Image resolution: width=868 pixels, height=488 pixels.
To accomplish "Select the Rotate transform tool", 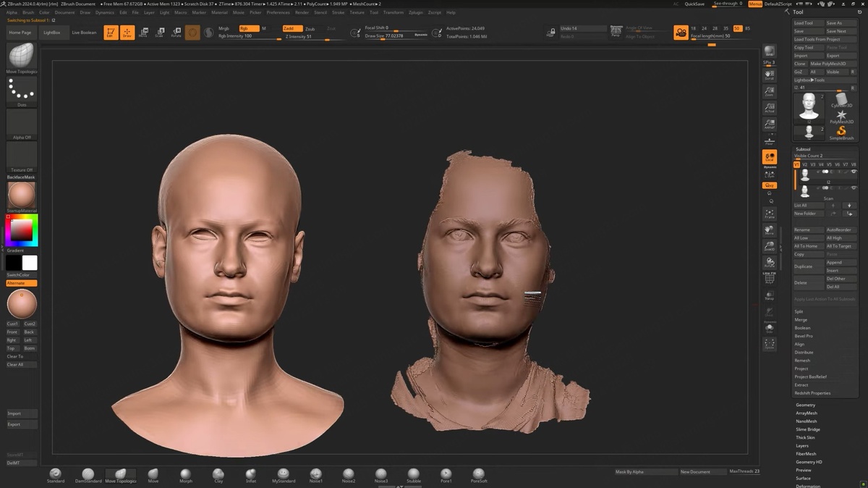I will [176, 33].
